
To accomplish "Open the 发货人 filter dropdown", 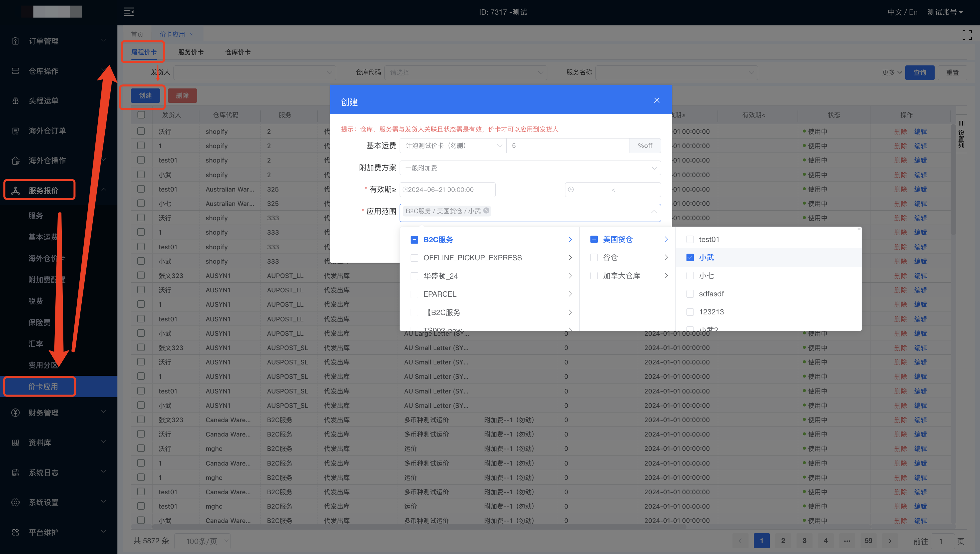I will pyautogui.click(x=255, y=72).
